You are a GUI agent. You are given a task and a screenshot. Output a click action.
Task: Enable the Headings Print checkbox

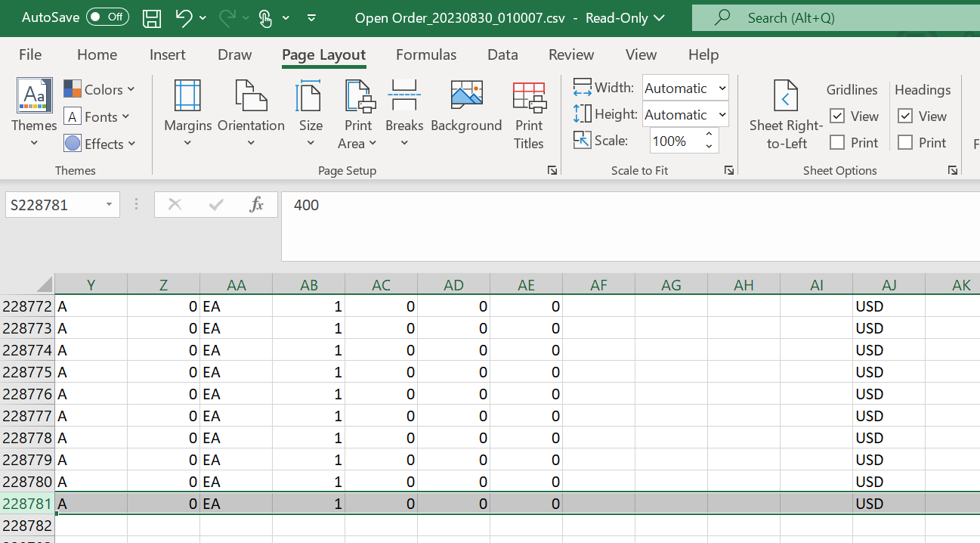coord(905,143)
